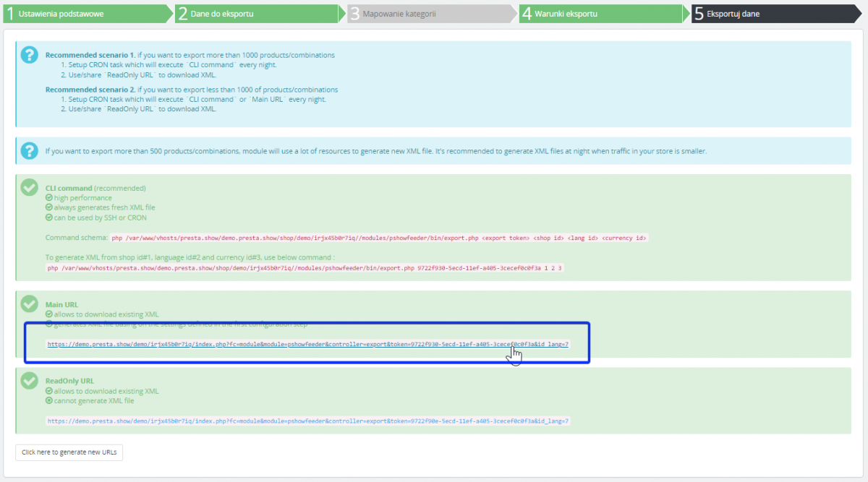Click the circle-x icon beside 'cannot generate XML file'

tap(48, 400)
